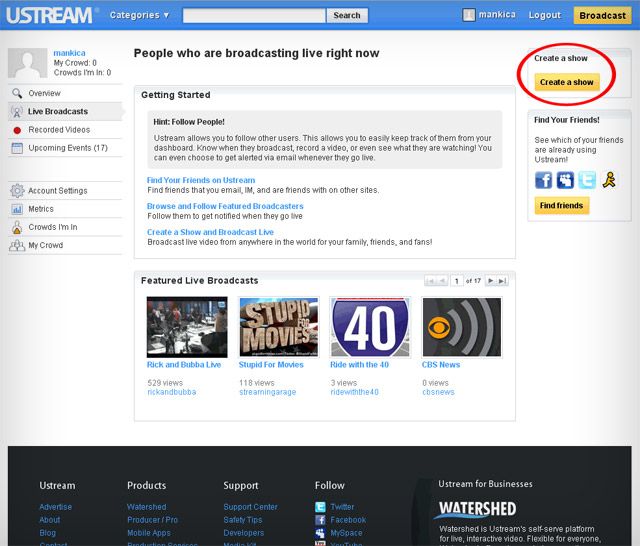640x546 pixels.
Task: Click the AIM running man icon
Action: 608,180
